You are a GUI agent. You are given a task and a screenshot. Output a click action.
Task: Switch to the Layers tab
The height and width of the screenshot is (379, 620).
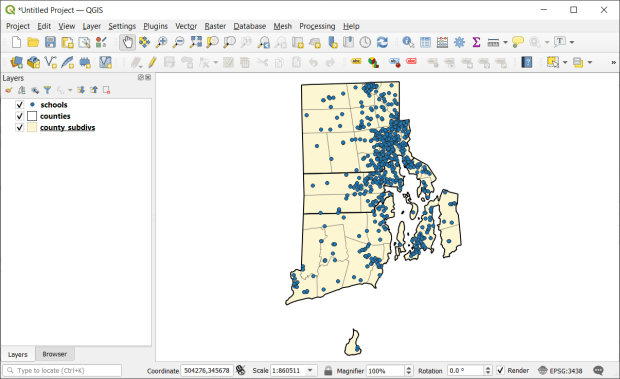(18, 354)
